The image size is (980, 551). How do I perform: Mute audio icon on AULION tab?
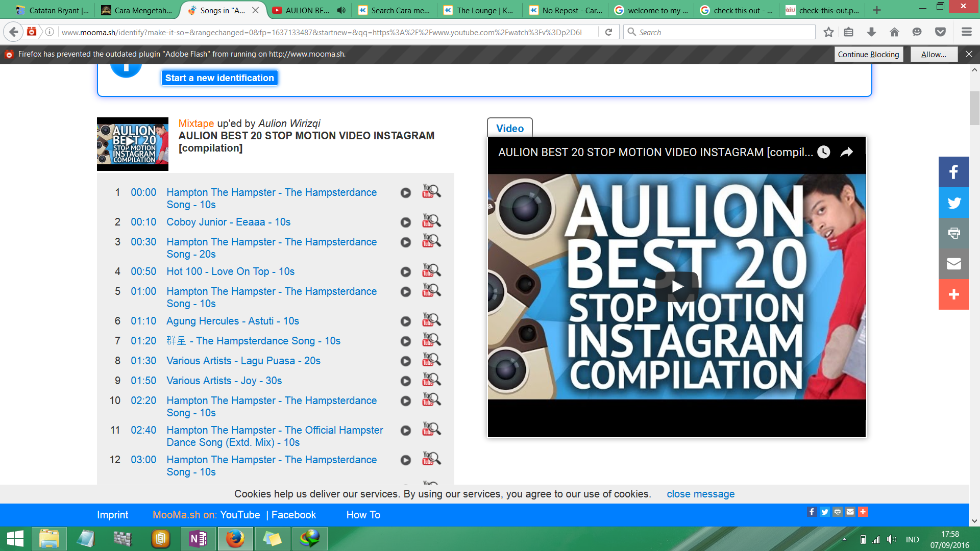point(341,10)
